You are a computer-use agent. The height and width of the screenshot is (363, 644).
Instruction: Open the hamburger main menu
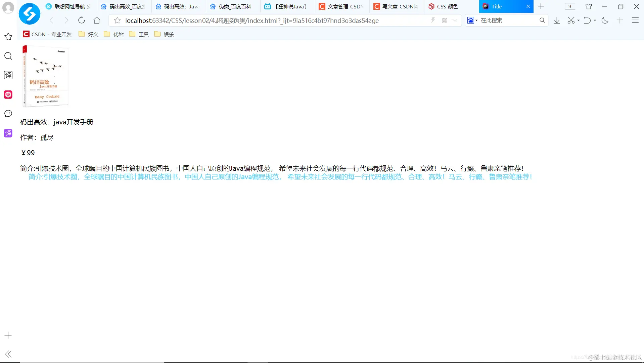635,20
